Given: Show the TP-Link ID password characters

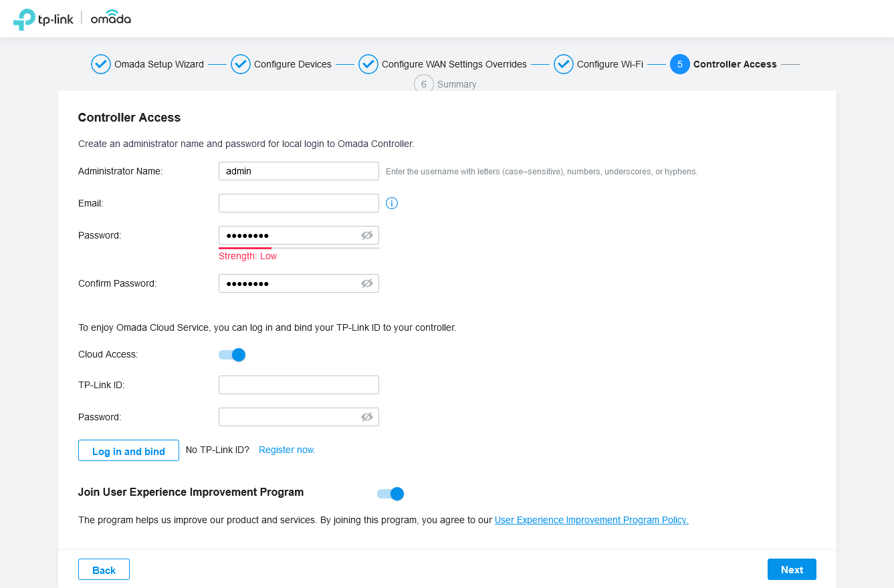Looking at the screenshot, I should point(366,417).
